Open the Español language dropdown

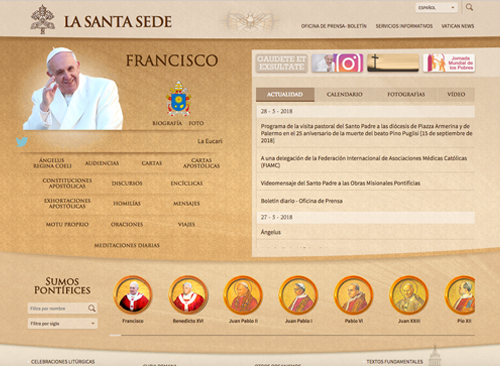coord(436,7)
